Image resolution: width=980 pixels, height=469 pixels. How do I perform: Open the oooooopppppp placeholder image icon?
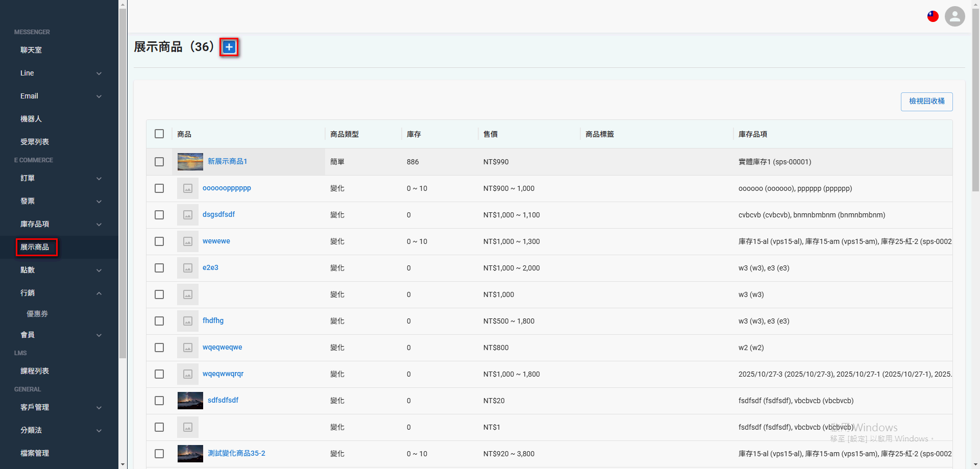click(188, 188)
